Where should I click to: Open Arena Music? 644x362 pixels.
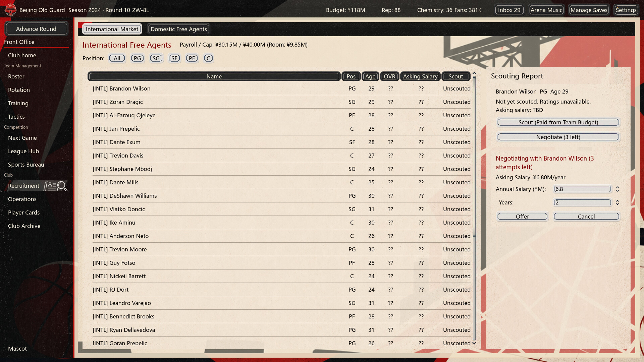(x=546, y=10)
